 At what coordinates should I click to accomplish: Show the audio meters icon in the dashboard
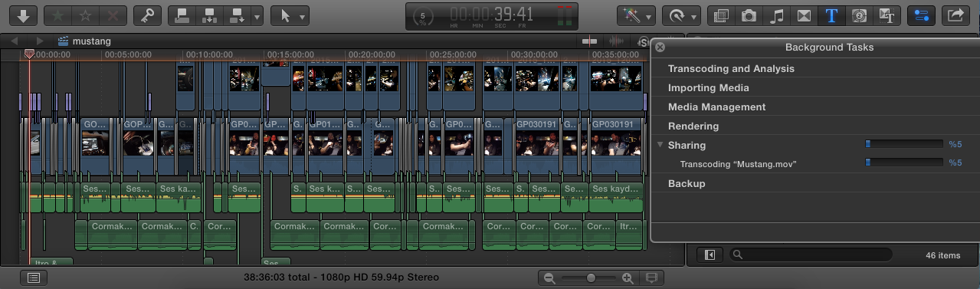pyautogui.click(x=564, y=16)
